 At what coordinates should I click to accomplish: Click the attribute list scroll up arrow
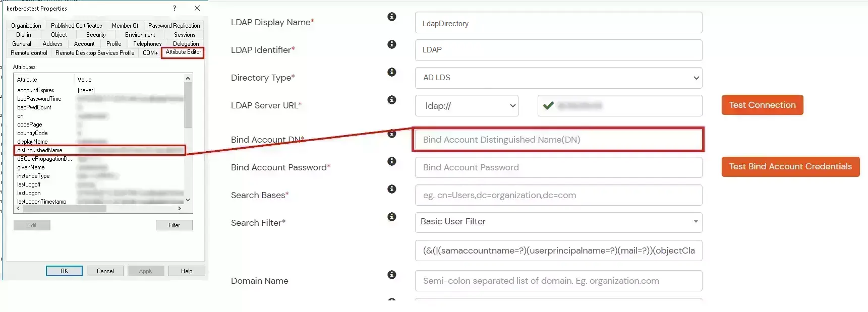(188, 78)
